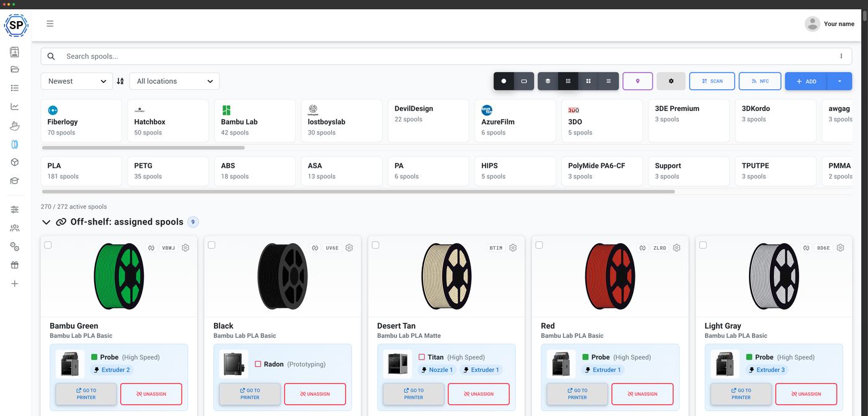Filter by Bambu Lab brand card
The height and width of the screenshot is (416, 868).
click(x=255, y=120)
